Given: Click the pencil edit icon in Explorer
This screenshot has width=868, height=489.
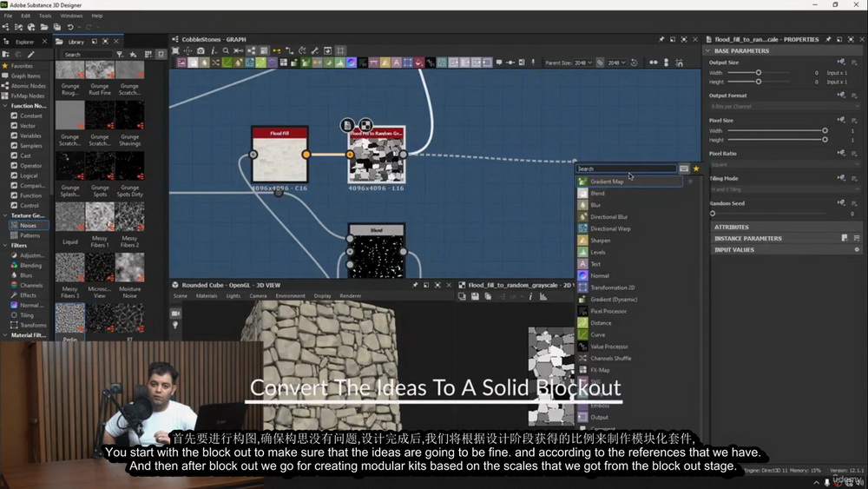Looking at the screenshot, I should (x=31, y=54).
